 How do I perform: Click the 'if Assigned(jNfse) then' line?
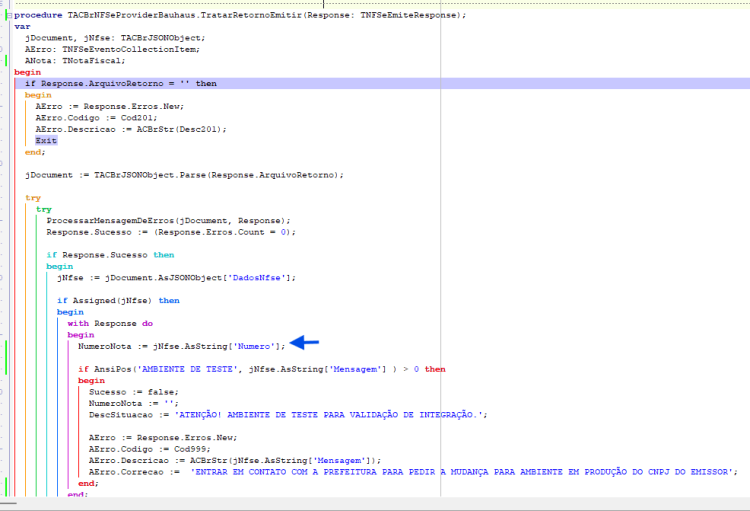pos(118,300)
